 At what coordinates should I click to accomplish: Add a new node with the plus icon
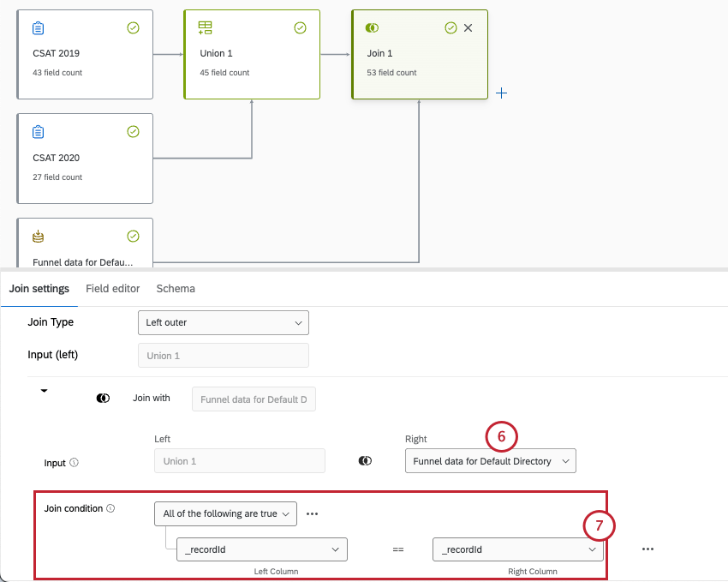point(502,93)
